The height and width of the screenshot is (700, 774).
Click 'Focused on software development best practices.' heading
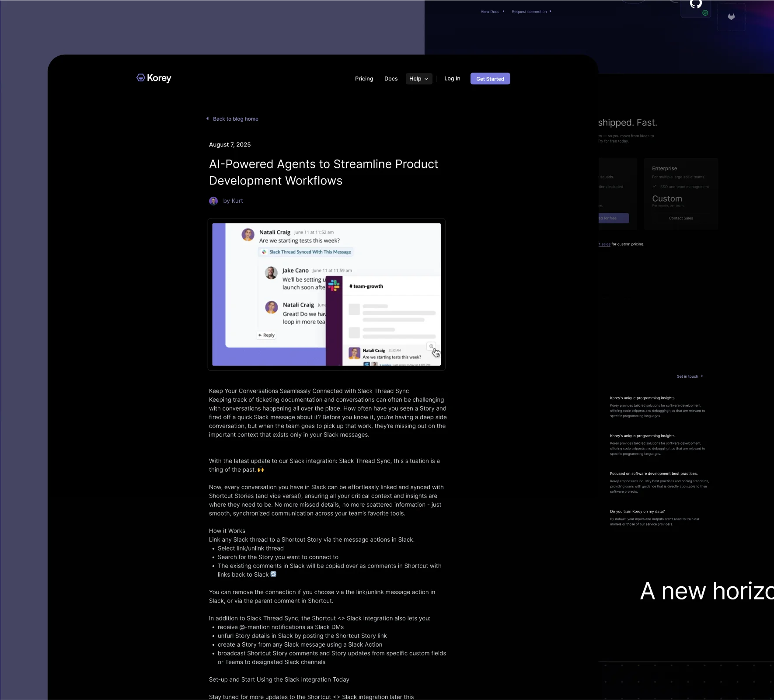[x=654, y=474]
